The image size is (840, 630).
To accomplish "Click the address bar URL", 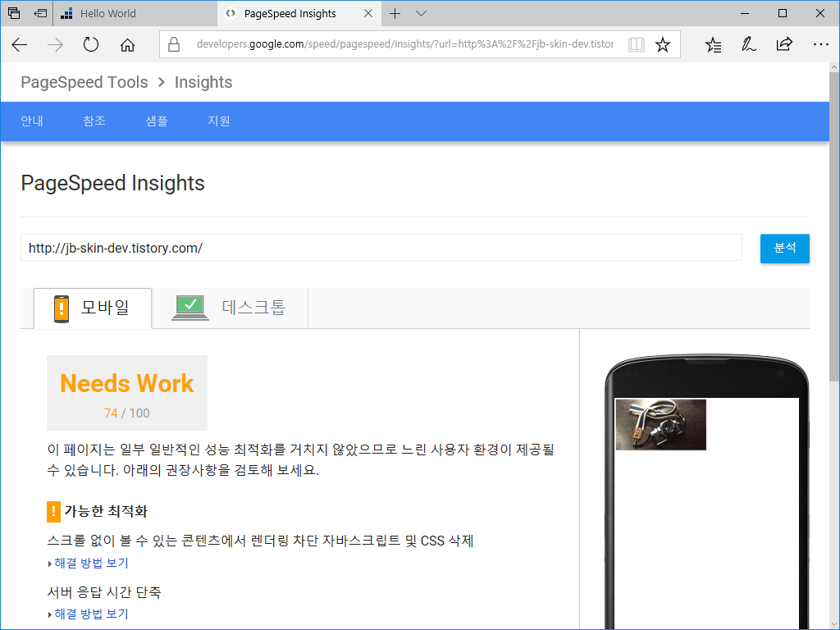I will [405, 44].
